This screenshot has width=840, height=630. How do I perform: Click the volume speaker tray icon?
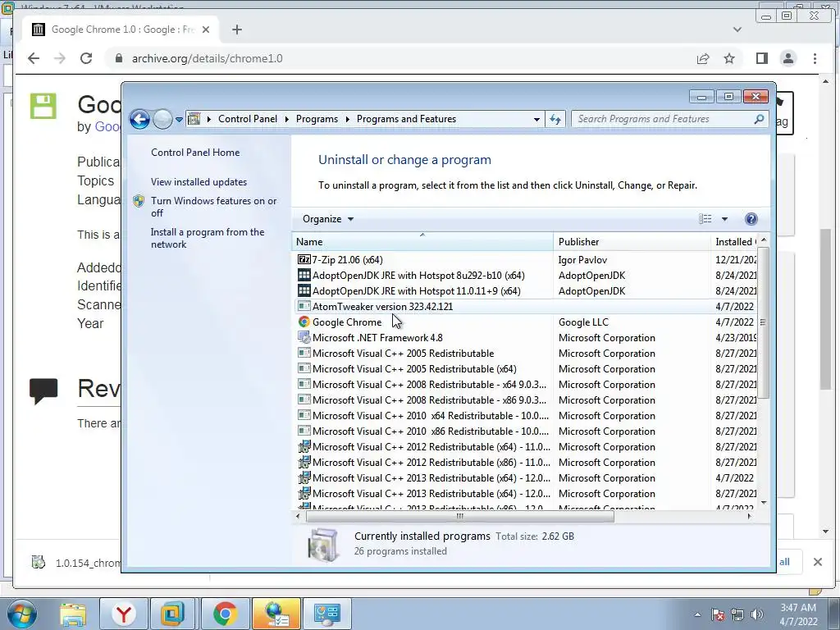point(757,614)
